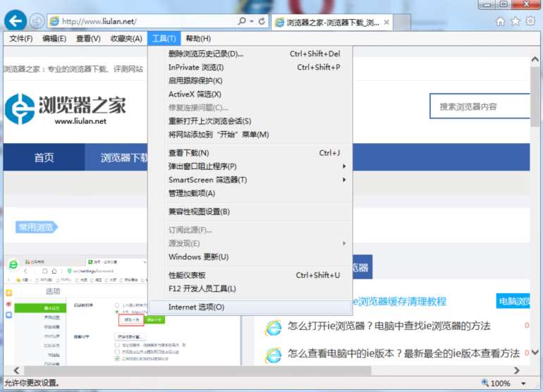Open the Home icon in IE toolbar
This screenshot has height=392, width=543.
(x=501, y=21)
